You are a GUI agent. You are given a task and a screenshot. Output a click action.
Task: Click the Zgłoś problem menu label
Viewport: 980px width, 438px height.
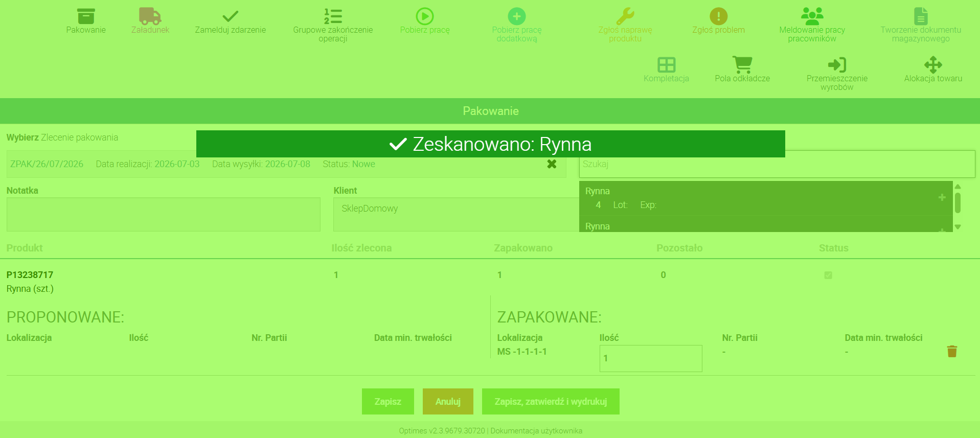719,30
